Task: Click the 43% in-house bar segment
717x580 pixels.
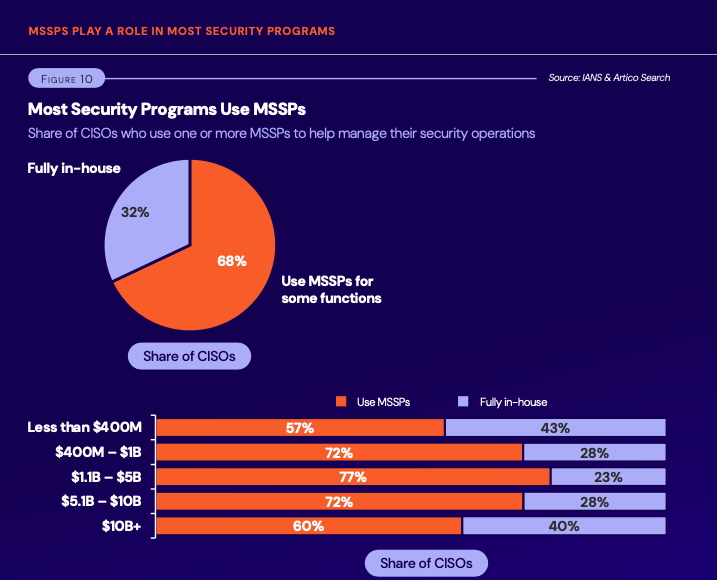Action: pyautogui.click(x=555, y=428)
